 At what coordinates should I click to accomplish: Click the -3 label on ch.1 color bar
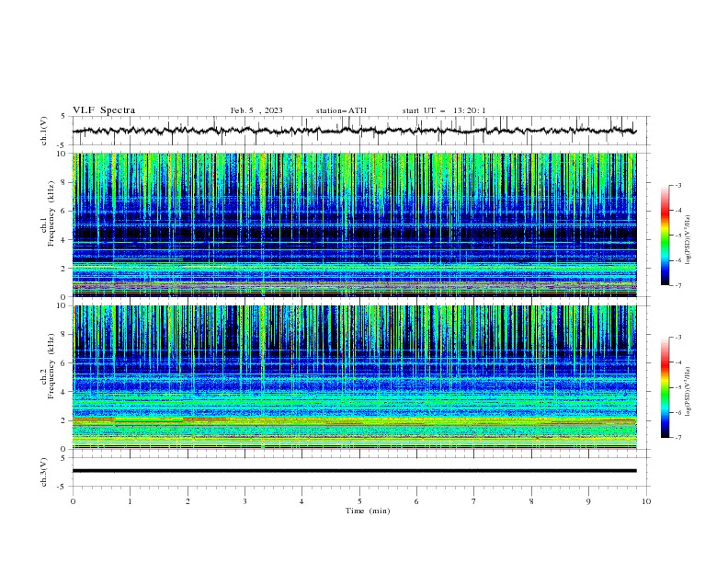[x=677, y=186]
